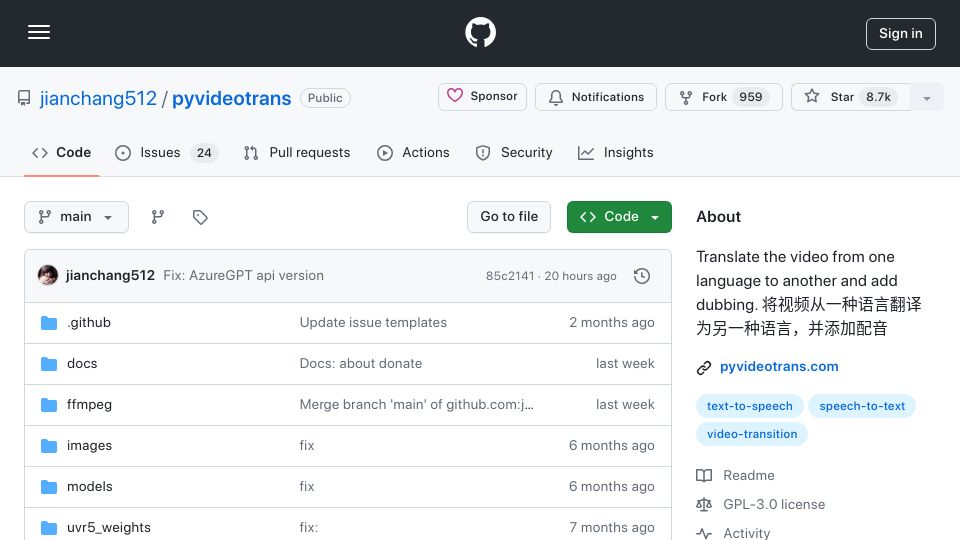Click the images folder icon
The height and width of the screenshot is (540, 960).
[x=49, y=446]
